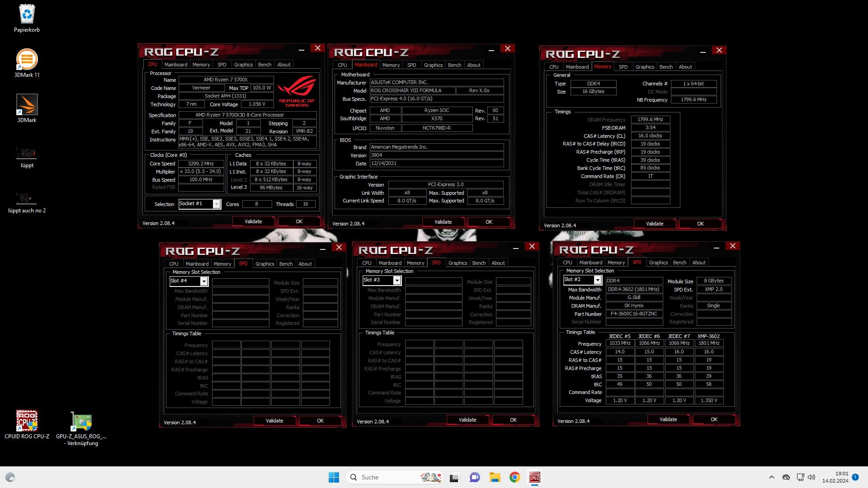
Task: Click the Multiplier x 33.0 value
Action: coord(201,172)
